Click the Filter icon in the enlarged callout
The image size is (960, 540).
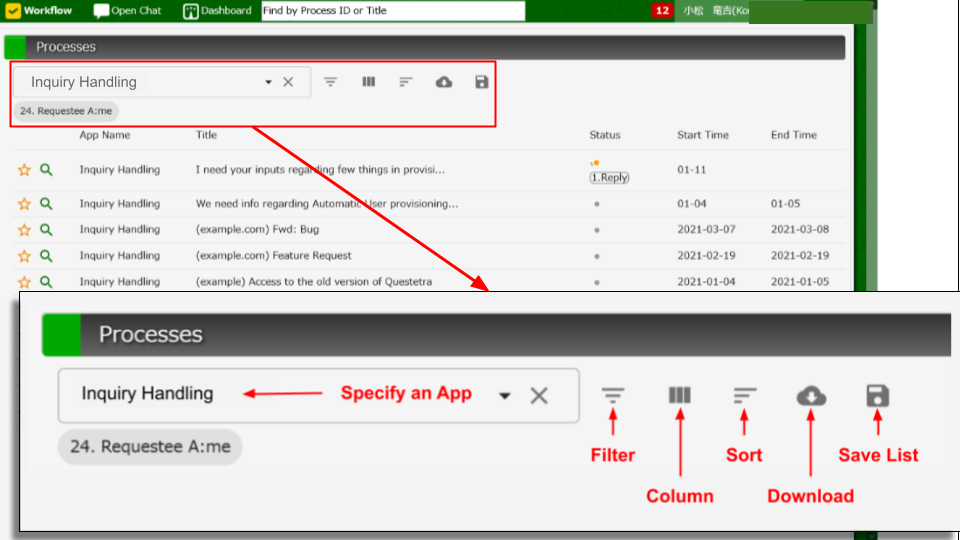click(613, 396)
